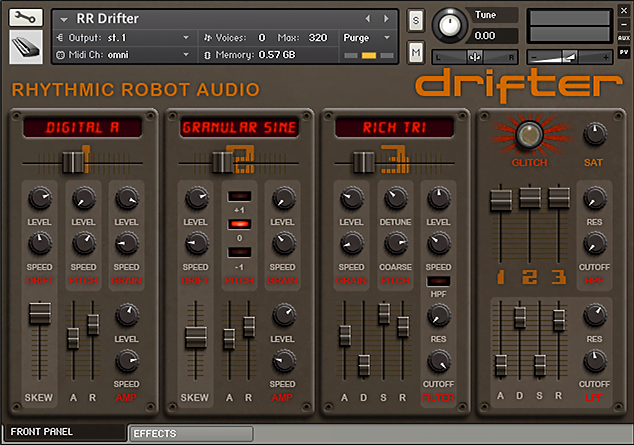The width and height of the screenshot is (634, 445).
Task: Click the SAT knob
Action: (594, 134)
